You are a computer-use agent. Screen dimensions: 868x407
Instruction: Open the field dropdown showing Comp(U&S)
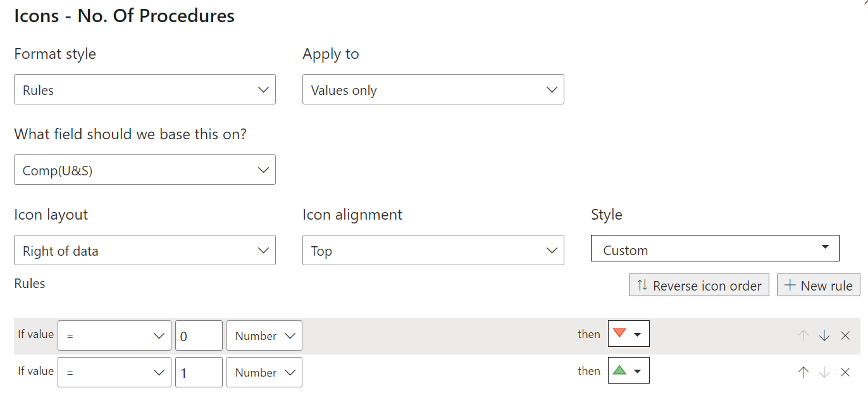[x=145, y=170]
